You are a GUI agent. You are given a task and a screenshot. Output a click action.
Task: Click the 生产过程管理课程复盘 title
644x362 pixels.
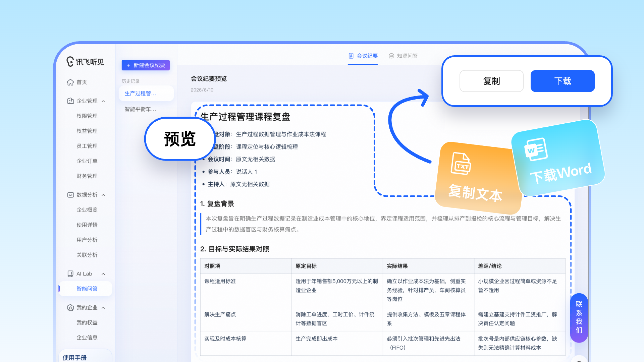tap(245, 117)
